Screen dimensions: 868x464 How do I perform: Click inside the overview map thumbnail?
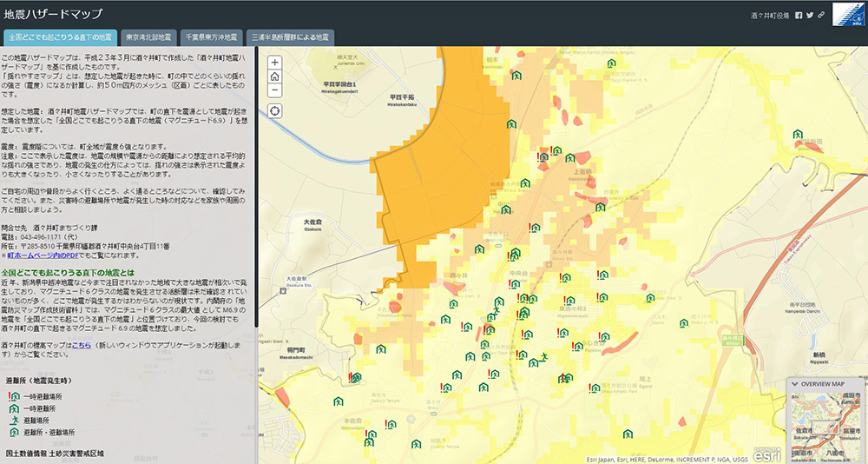827,426
